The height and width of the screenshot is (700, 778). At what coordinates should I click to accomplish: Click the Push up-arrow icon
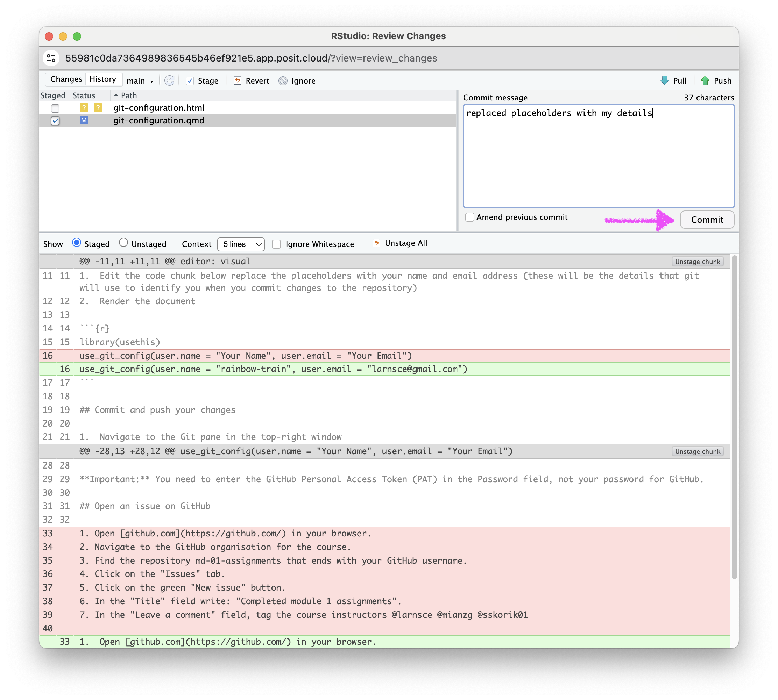[x=705, y=80]
